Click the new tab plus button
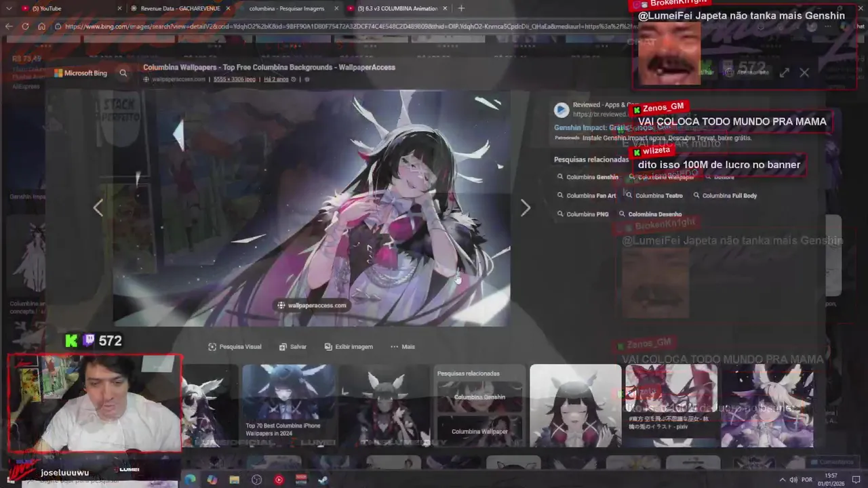868x488 pixels. point(461,8)
